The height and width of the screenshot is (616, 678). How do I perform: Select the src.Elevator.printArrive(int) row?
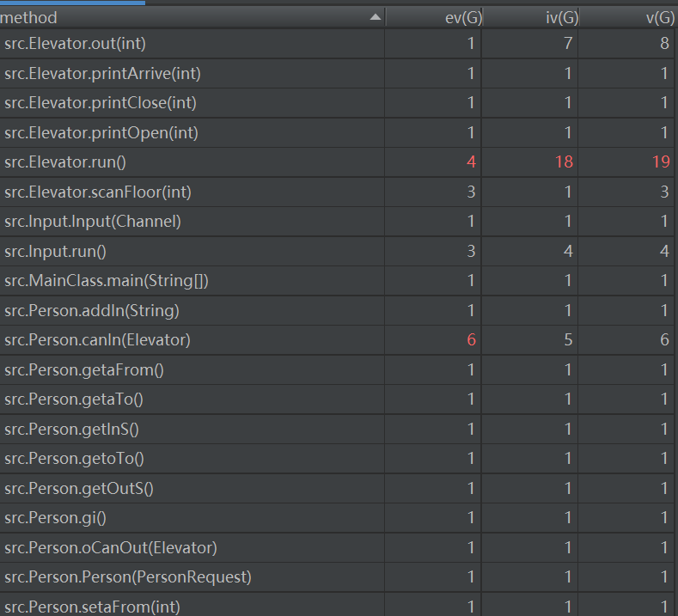(337, 74)
